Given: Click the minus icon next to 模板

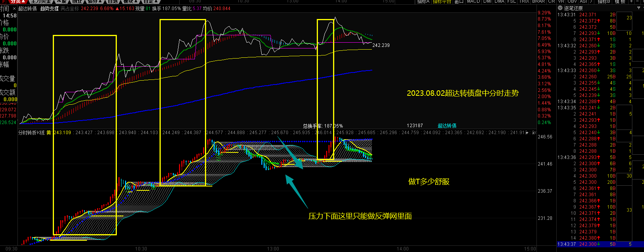Looking at the screenshot, I should pos(637,2).
